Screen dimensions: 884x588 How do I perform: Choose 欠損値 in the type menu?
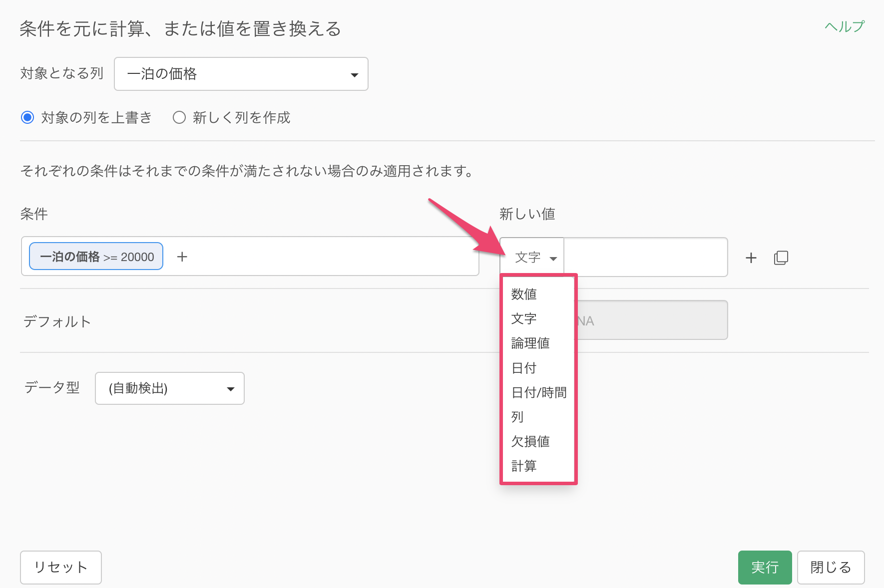coord(530,441)
